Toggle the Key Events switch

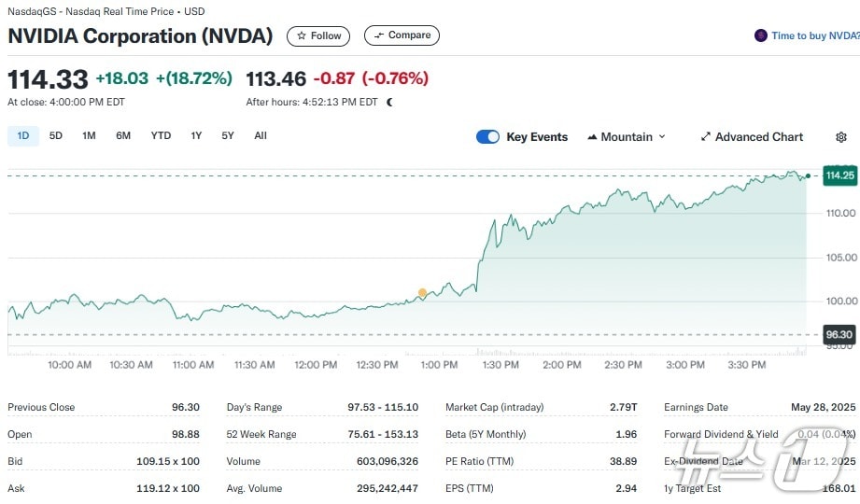(x=487, y=137)
